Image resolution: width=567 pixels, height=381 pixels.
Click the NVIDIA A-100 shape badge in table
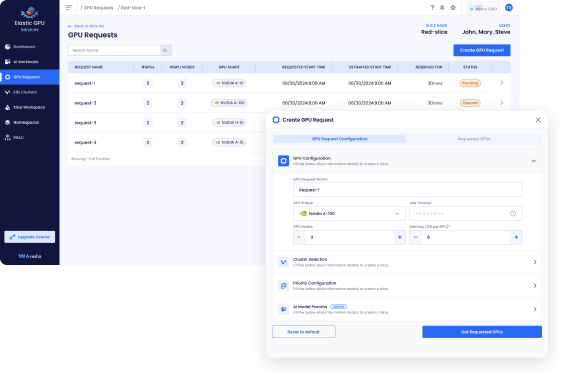point(229,103)
